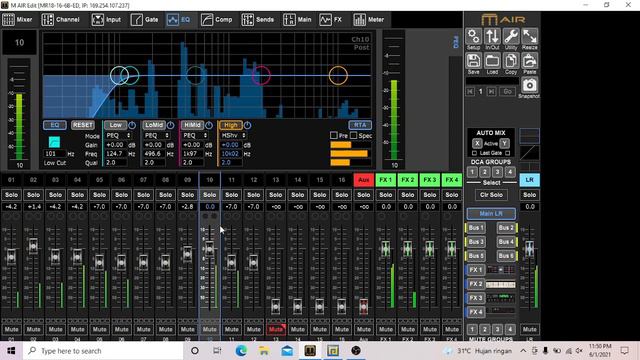Open the In/Out routing icon

(492, 37)
